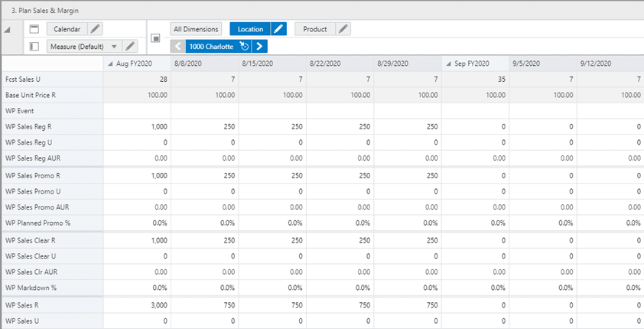Go to previous location with left arrow
This screenshot has height=329, width=644.
178,47
